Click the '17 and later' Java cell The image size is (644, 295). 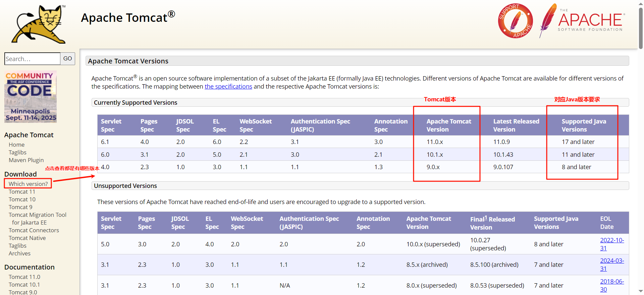[x=578, y=142]
